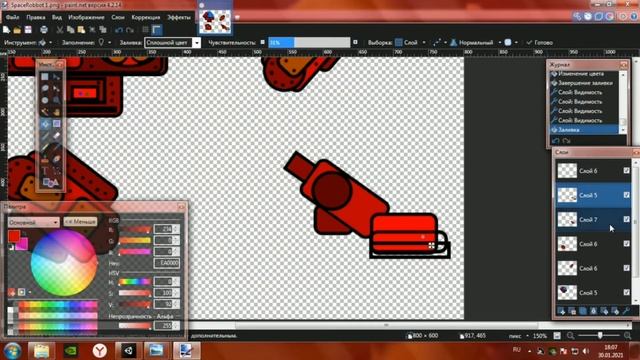This screenshot has height=360, width=640.
Task: Click the Hex color input field
Action: (x=166, y=263)
